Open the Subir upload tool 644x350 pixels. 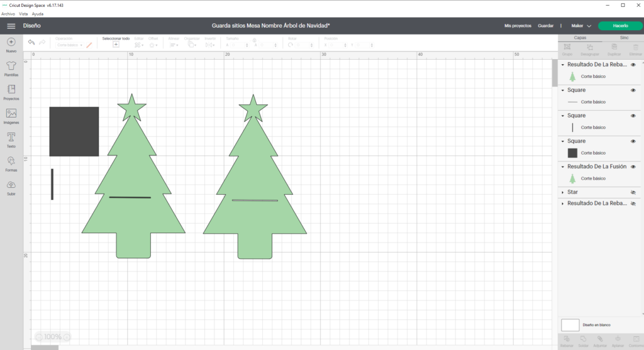11,188
